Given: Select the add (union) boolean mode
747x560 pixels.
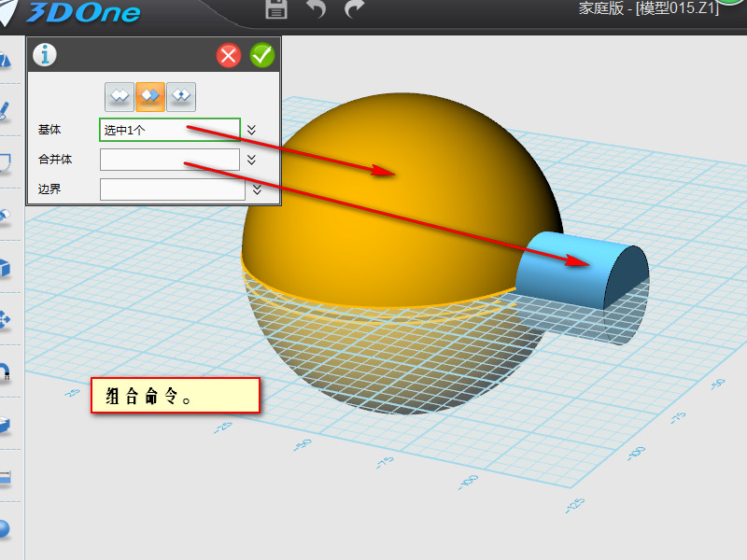Looking at the screenshot, I should pos(120,95).
